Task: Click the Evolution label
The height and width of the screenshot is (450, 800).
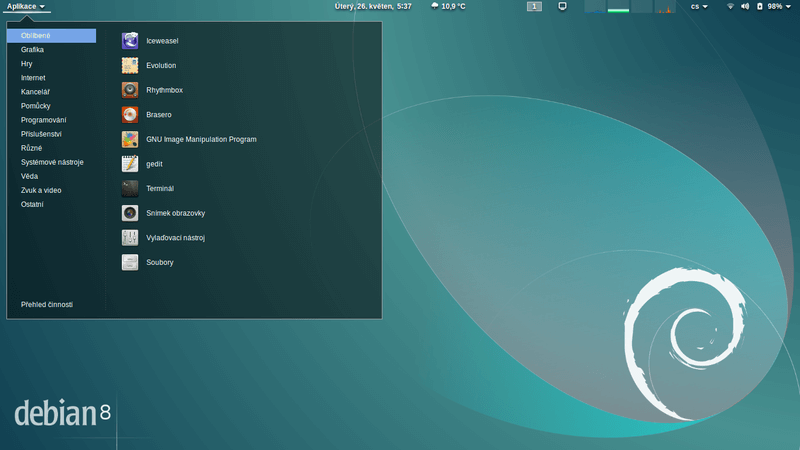Action: 161,65
